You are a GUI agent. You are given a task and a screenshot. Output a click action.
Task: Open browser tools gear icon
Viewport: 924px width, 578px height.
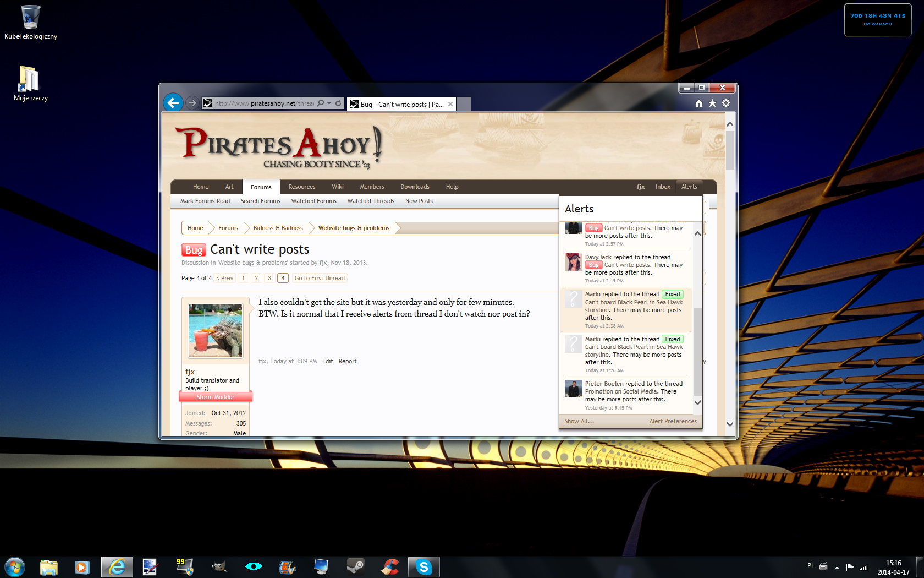726,103
